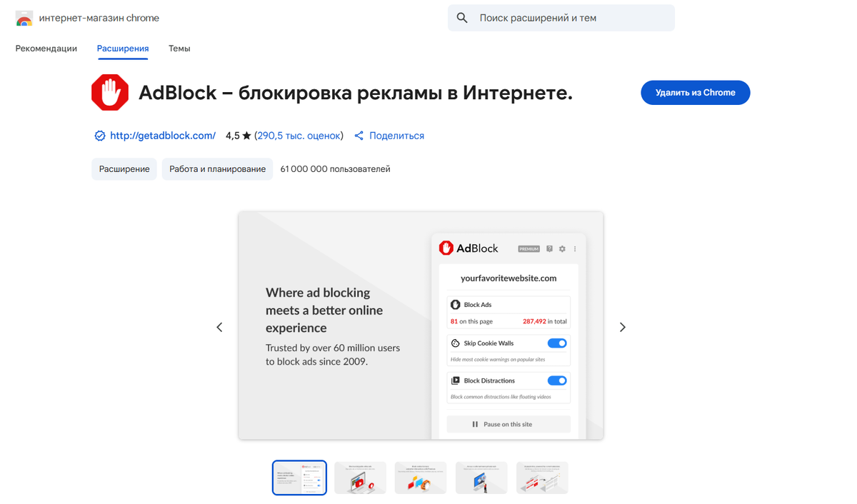Click the PREMIUM badge in AdBlock popup
This screenshot has height=504, width=857.
tap(528, 249)
